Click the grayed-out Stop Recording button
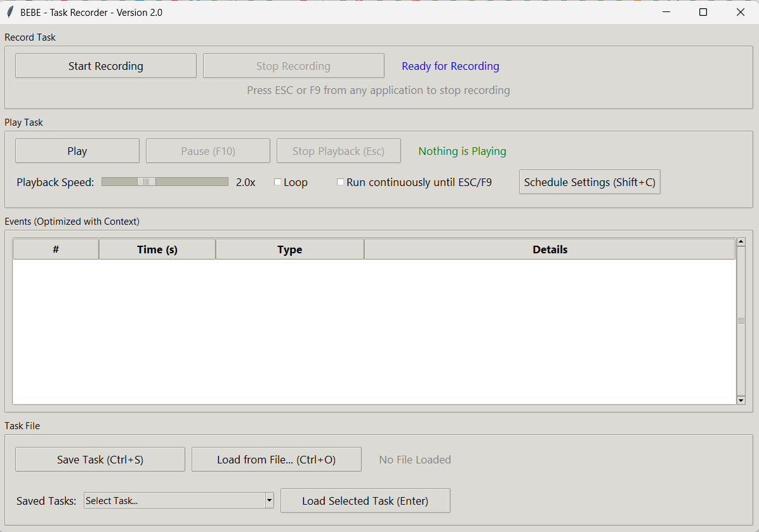759x532 pixels. pyautogui.click(x=293, y=65)
